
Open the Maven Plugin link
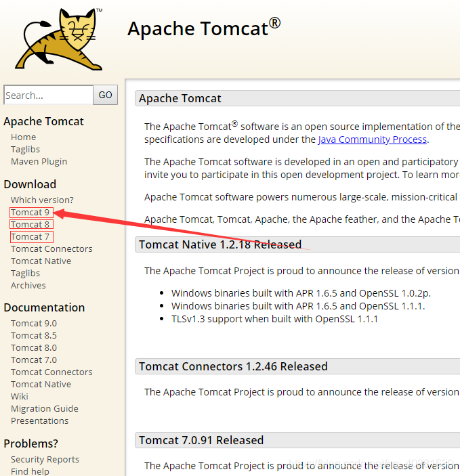pos(39,161)
